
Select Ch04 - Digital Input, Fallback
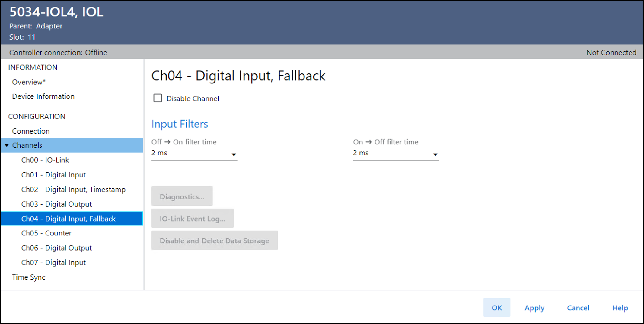69,219
